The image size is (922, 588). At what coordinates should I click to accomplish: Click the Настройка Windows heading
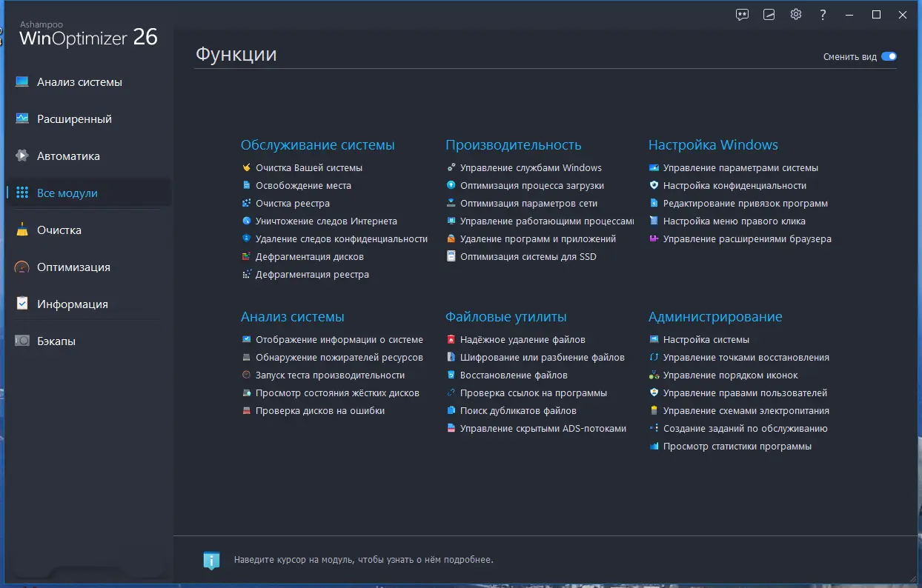pyautogui.click(x=713, y=145)
